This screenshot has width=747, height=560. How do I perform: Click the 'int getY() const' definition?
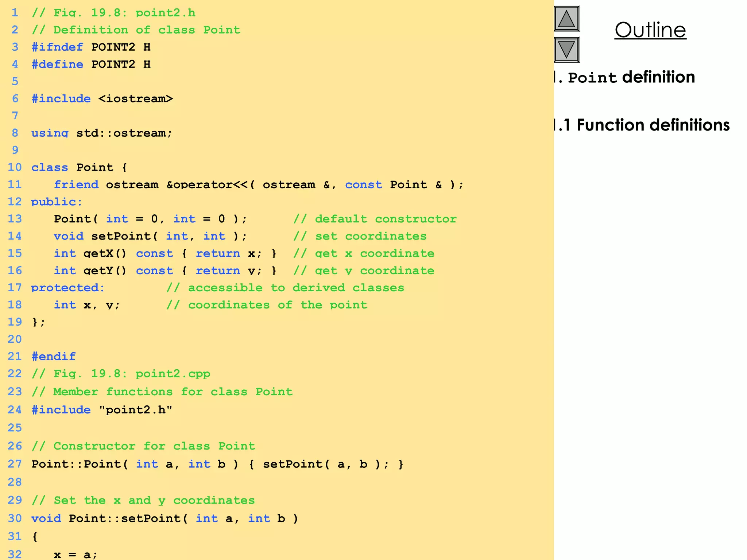click(165, 271)
